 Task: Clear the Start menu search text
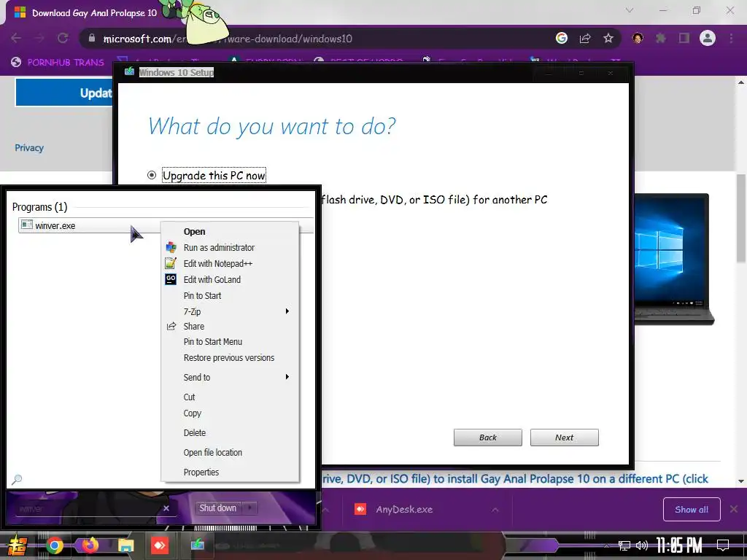click(x=166, y=508)
